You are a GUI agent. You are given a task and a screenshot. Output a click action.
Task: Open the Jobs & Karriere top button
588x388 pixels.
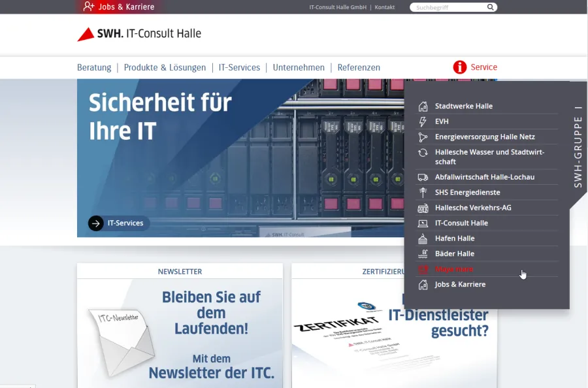(119, 7)
